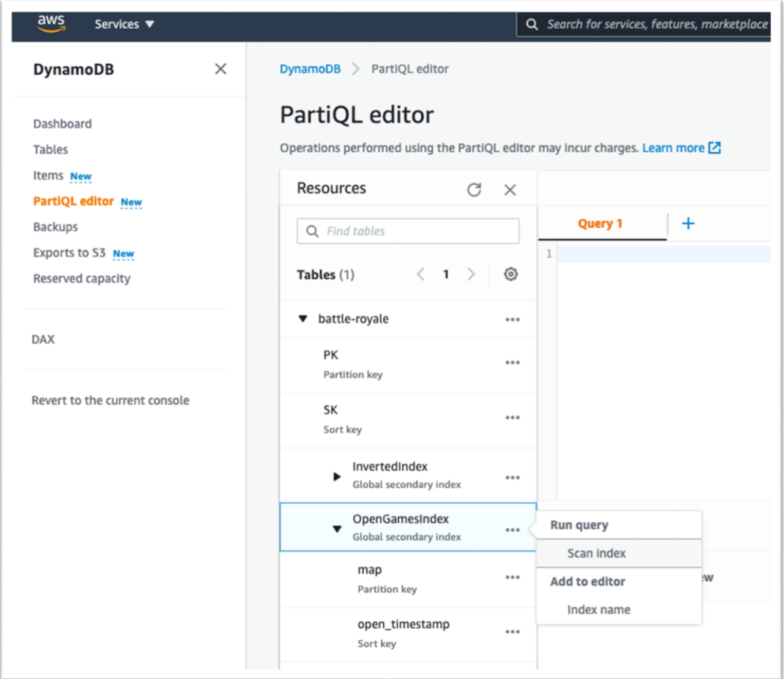Open the open_timestamp options menu

click(512, 632)
